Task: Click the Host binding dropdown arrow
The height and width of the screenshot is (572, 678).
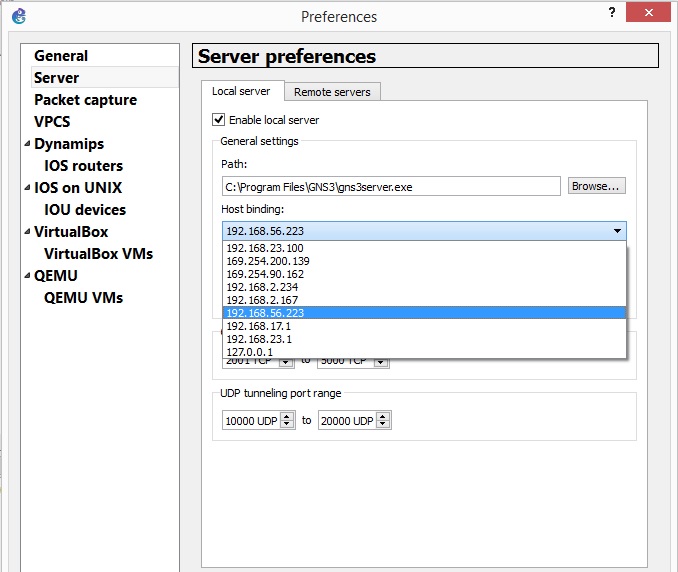Action: (617, 231)
